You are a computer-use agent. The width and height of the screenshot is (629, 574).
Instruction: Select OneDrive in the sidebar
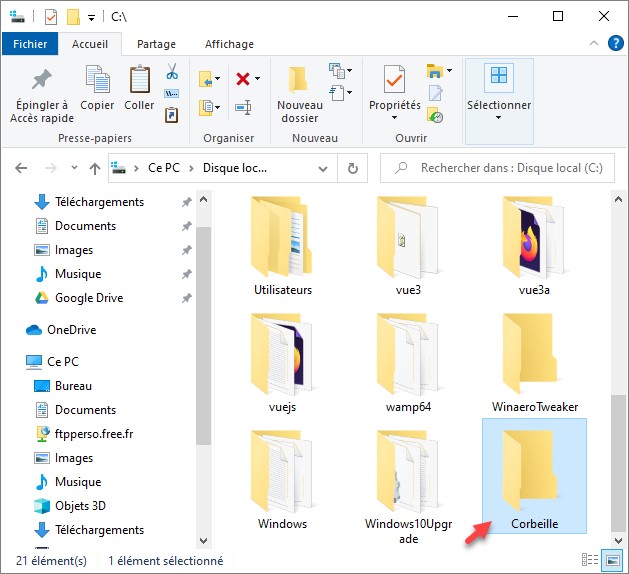(71, 330)
